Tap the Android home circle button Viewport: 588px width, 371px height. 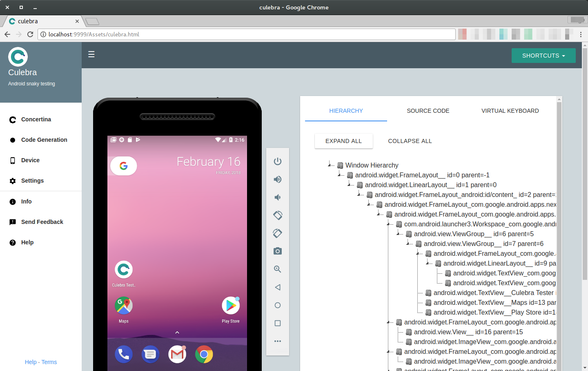278,305
